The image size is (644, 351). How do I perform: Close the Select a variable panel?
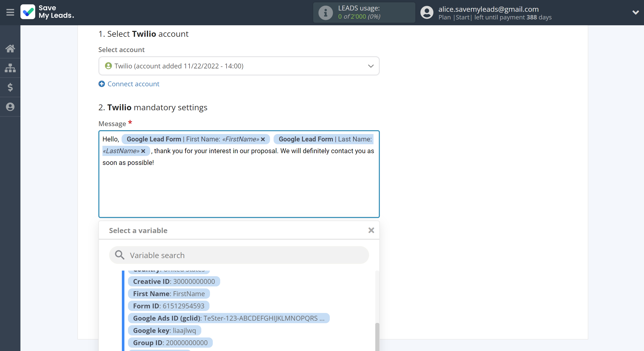371,230
